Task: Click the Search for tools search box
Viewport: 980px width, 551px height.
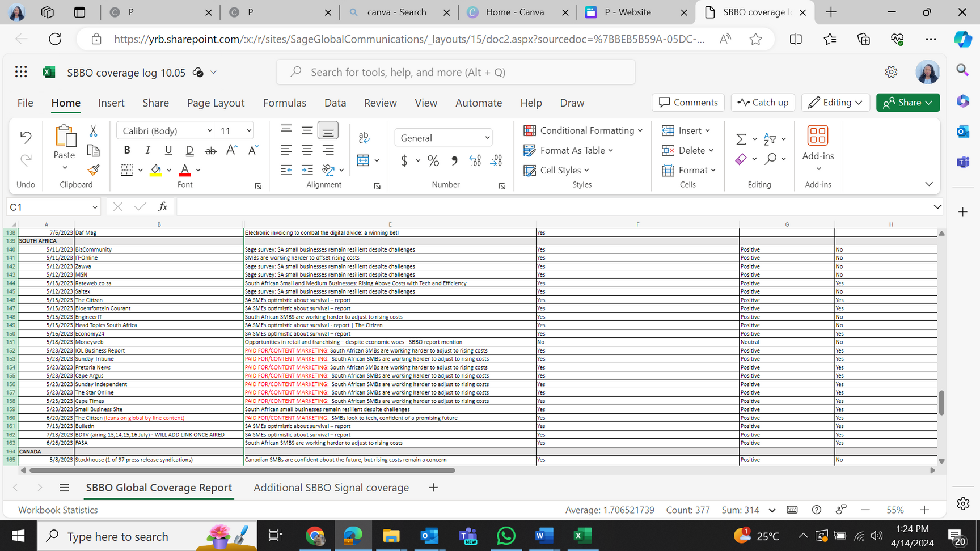Action: tap(456, 72)
